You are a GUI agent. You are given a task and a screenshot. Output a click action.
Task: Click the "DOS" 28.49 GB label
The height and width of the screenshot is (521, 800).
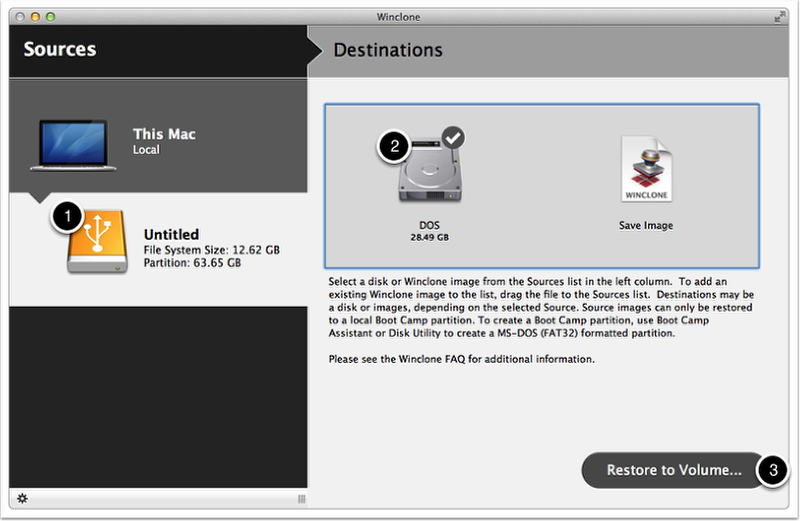pyautogui.click(x=430, y=231)
